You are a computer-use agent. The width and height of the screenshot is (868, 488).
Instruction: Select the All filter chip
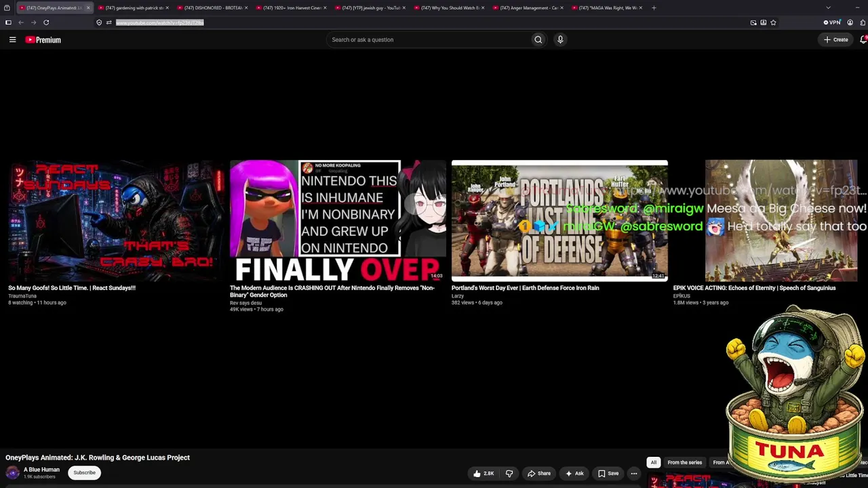click(654, 462)
